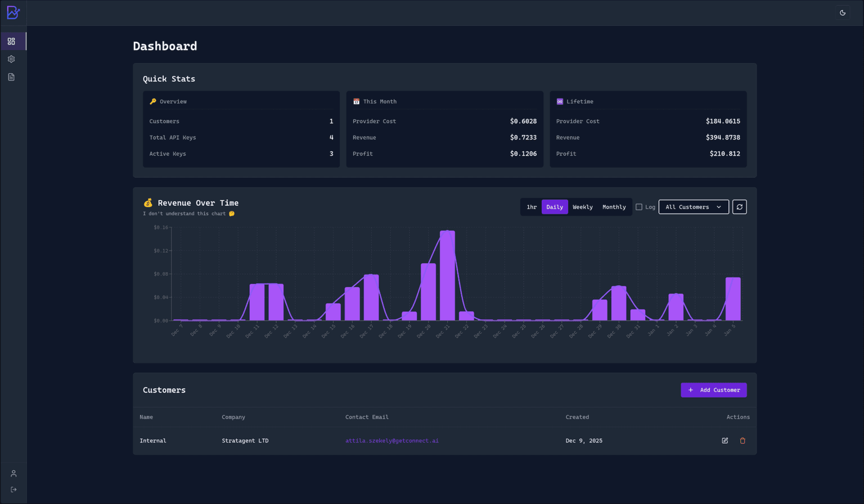Open the All Customers dropdown
This screenshot has width=864, height=504.
coord(694,207)
